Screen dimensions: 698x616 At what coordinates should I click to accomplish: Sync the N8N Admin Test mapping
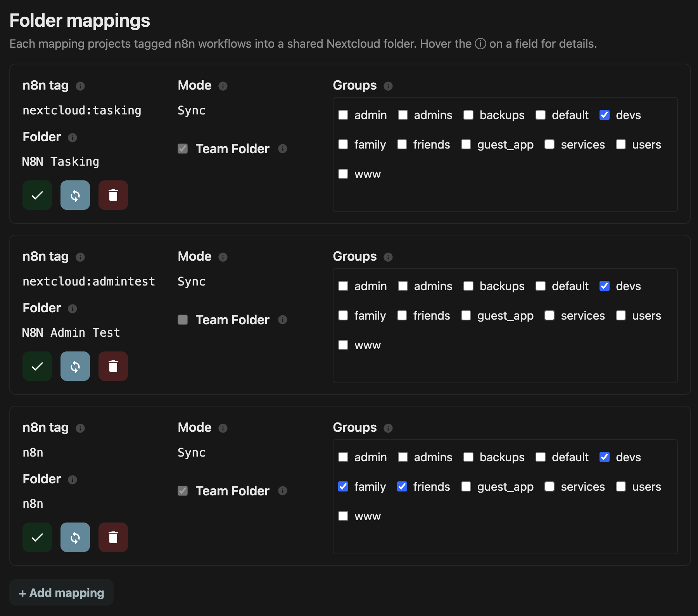tap(75, 366)
